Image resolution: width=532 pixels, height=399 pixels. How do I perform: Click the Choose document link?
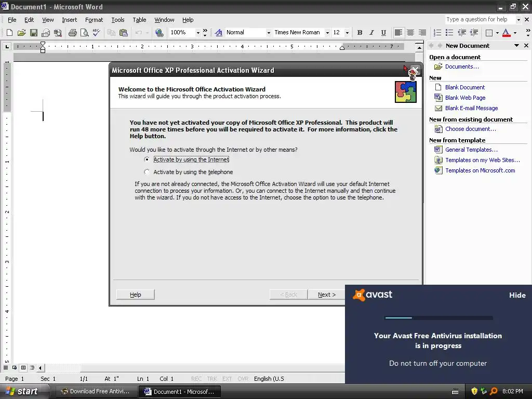pyautogui.click(x=471, y=129)
